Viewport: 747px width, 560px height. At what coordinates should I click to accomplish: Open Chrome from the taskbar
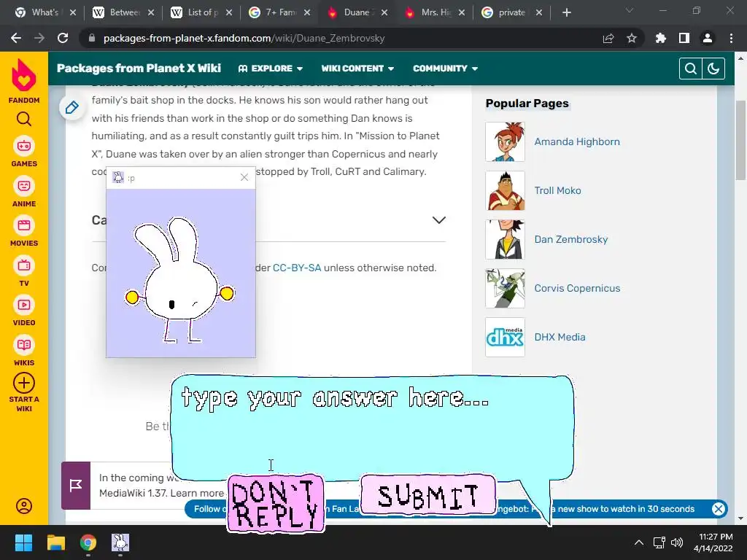88,542
